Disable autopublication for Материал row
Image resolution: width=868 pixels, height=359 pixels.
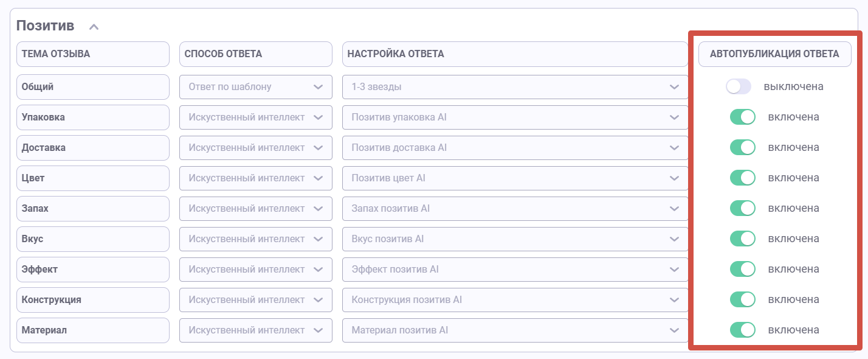(742, 330)
